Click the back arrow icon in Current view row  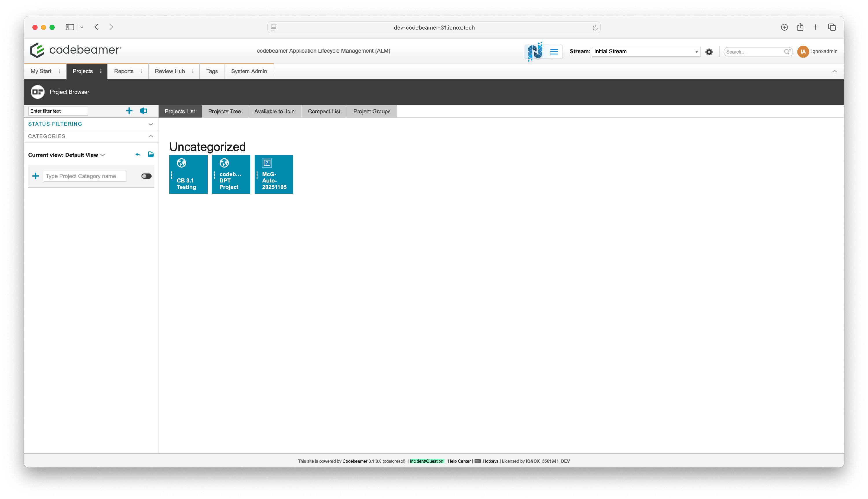click(x=138, y=155)
